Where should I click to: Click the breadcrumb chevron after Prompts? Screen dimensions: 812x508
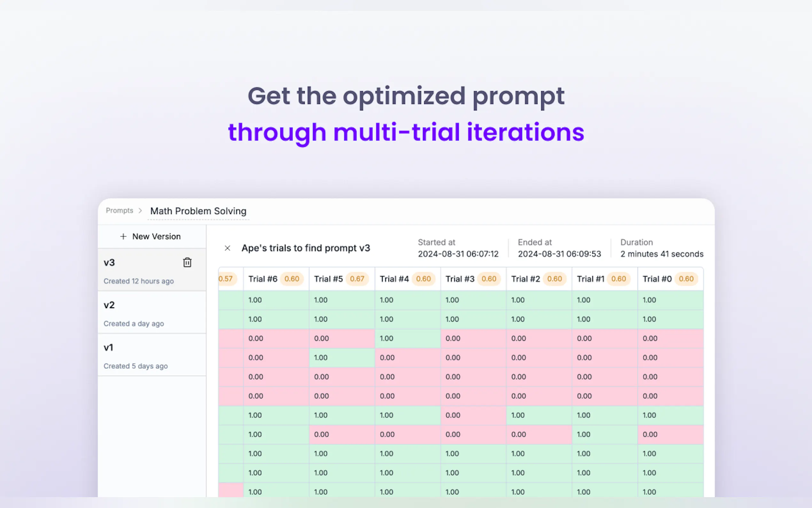point(140,211)
